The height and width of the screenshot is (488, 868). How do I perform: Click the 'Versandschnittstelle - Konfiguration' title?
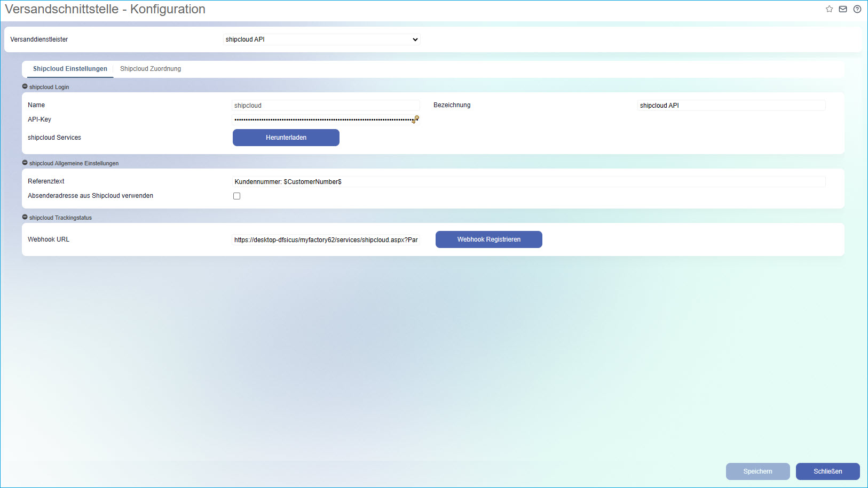click(x=105, y=9)
